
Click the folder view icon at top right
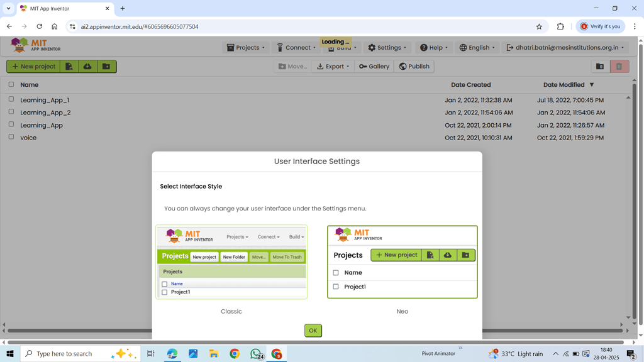point(599,66)
